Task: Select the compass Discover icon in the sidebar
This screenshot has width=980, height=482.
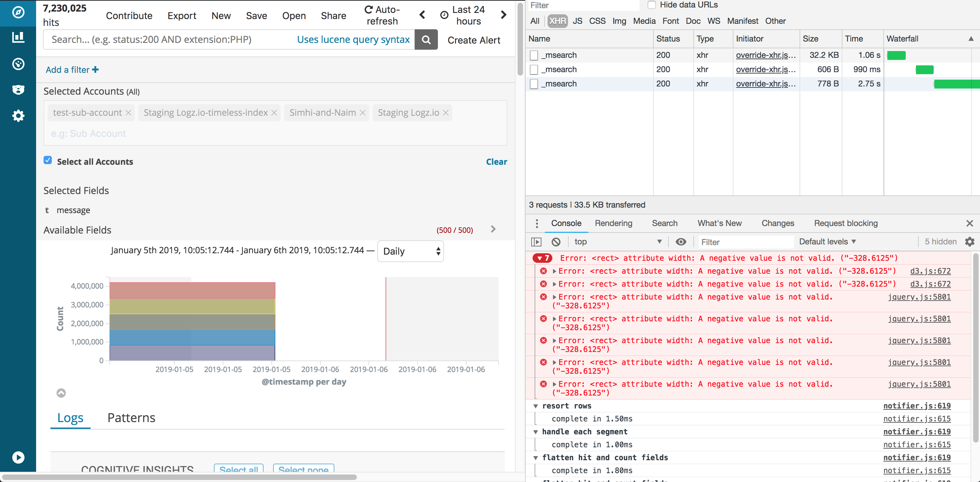Action: click(x=17, y=13)
